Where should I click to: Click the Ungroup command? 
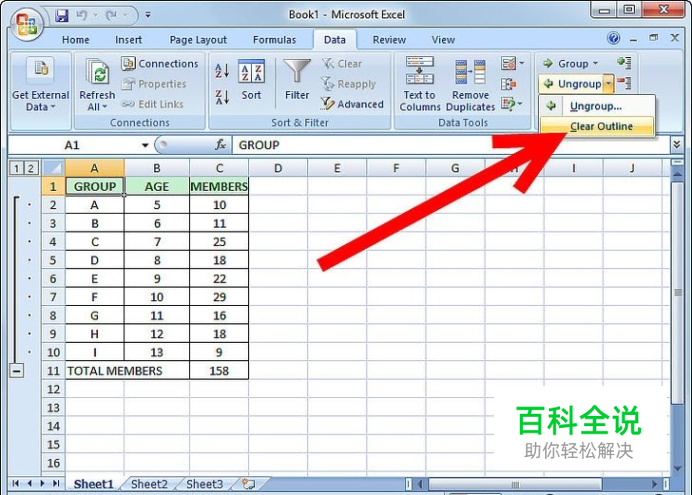tap(572, 84)
